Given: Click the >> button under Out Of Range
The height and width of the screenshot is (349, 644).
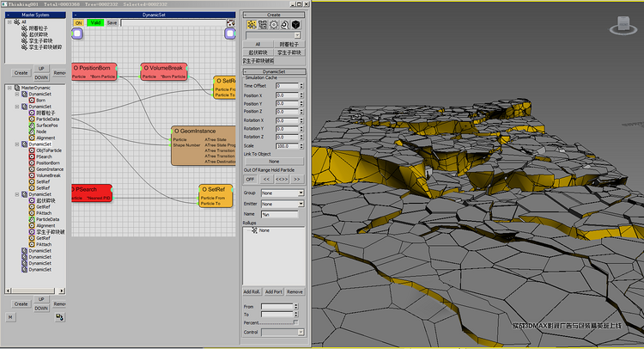Looking at the screenshot, I should [x=297, y=179].
